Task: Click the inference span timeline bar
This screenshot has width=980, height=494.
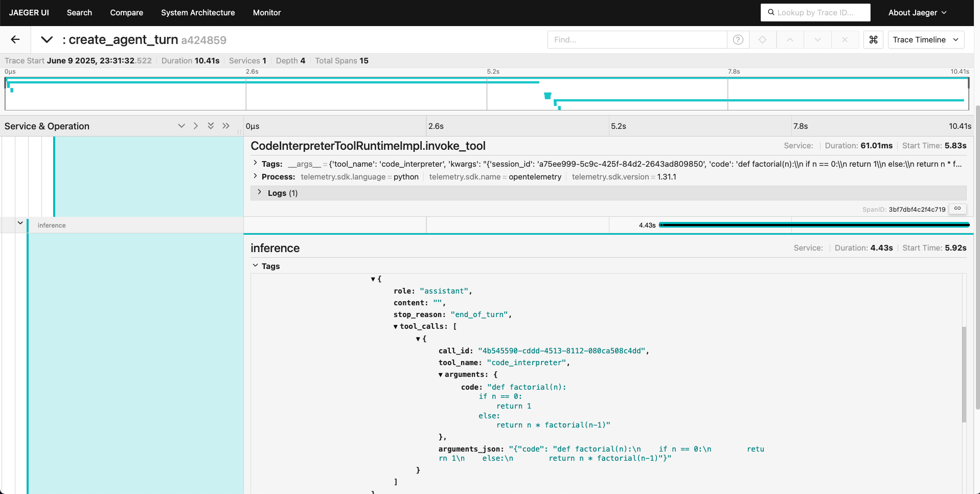Action: [x=814, y=224]
